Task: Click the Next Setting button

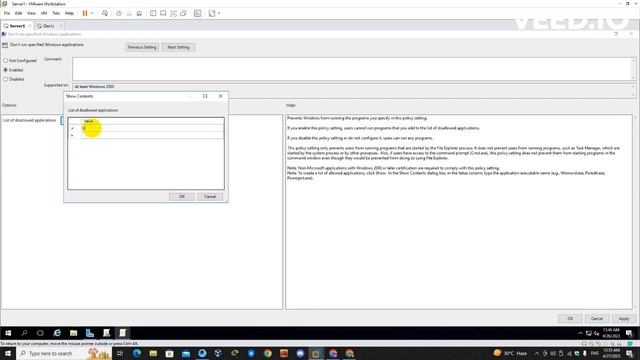Action: coord(178,47)
